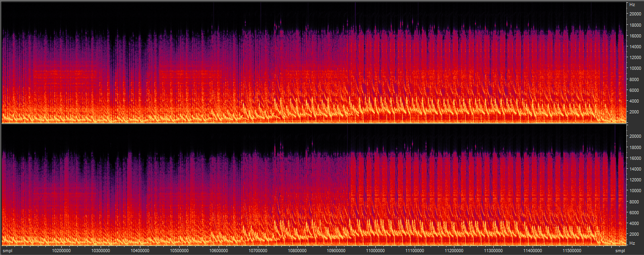Click 8000 on the upper channel frequency scale

634,79
